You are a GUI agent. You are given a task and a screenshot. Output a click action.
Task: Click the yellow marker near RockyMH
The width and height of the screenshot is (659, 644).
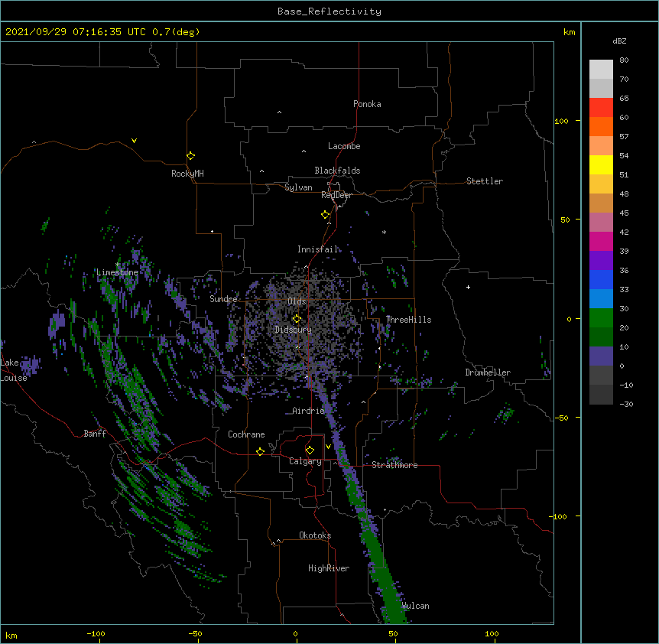pyautogui.click(x=190, y=155)
